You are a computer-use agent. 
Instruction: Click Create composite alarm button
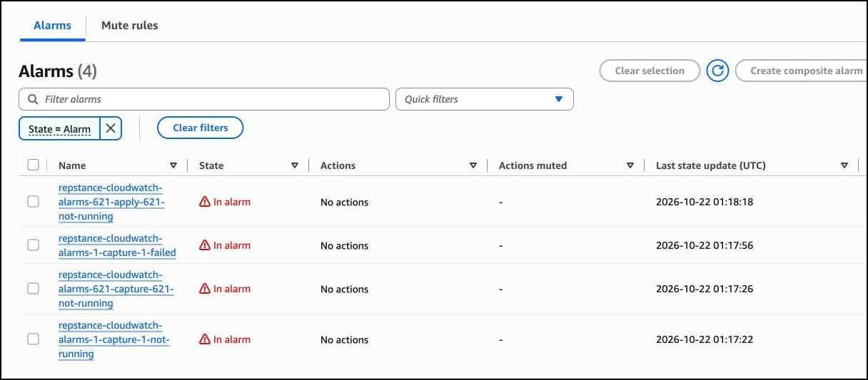pos(801,71)
